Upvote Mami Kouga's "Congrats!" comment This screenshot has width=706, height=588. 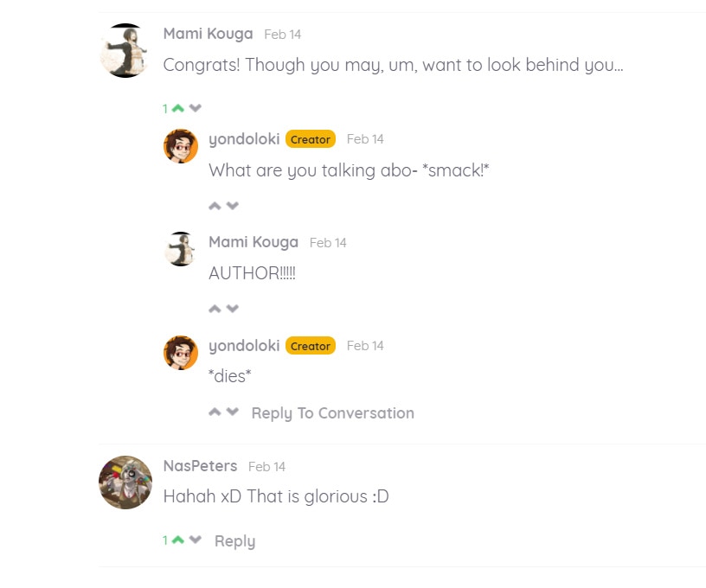pos(178,108)
